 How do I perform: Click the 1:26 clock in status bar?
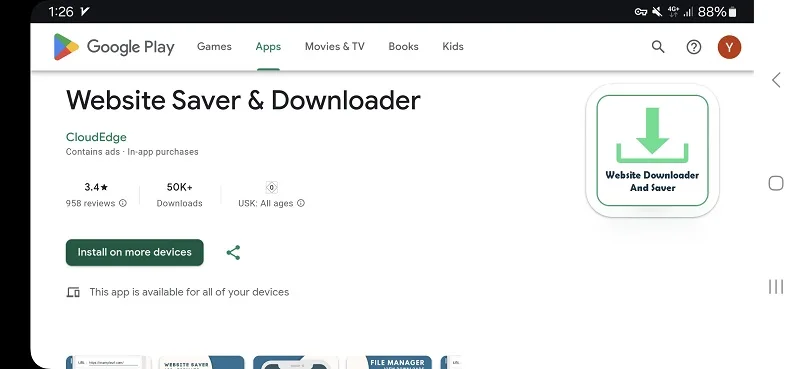point(61,12)
